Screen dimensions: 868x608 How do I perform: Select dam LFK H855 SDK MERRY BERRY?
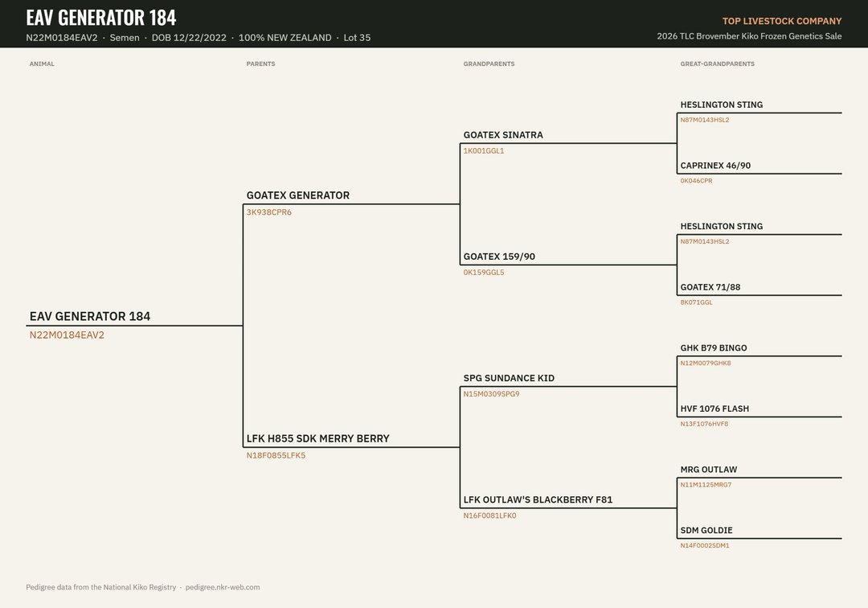pos(317,438)
